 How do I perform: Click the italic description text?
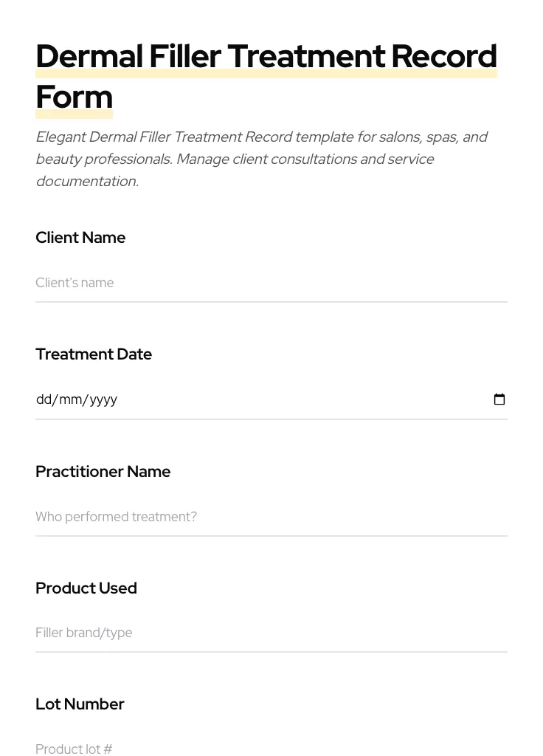tap(262, 158)
